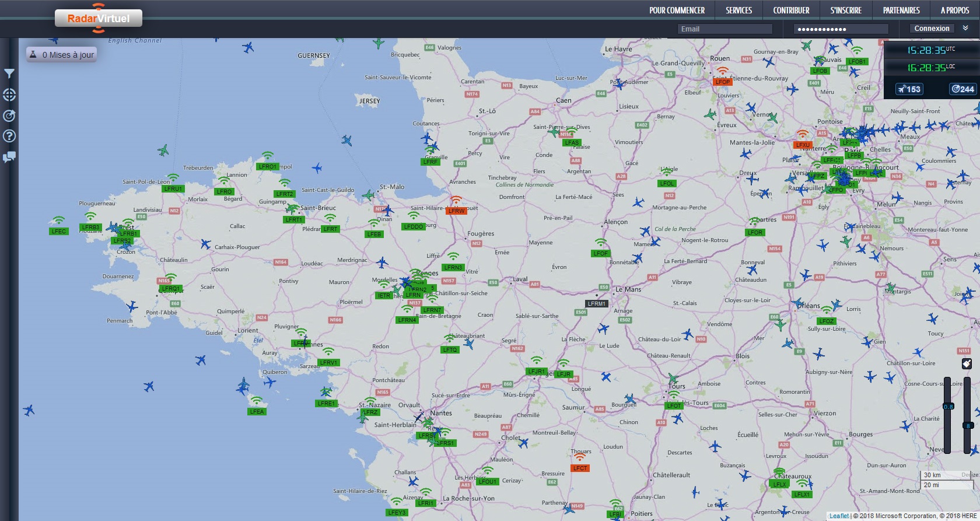The width and height of the screenshot is (980, 521).
Task: Click the Connexion login button
Action: (932, 29)
